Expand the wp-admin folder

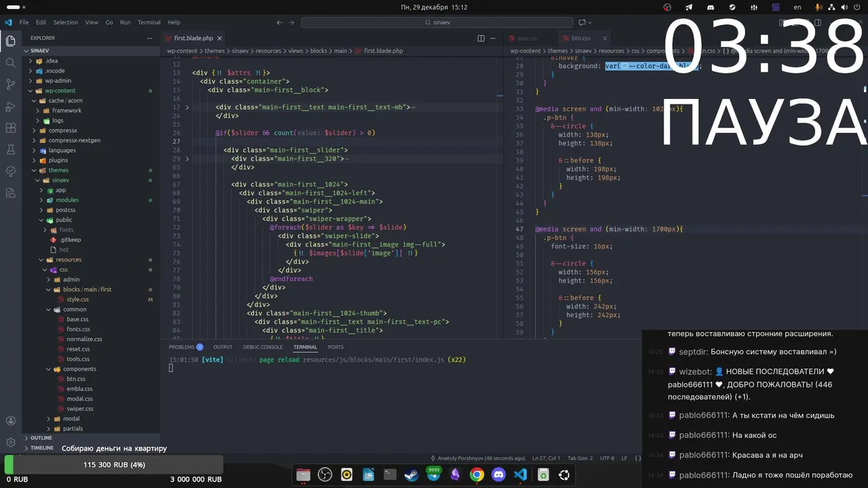(x=91, y=81)
